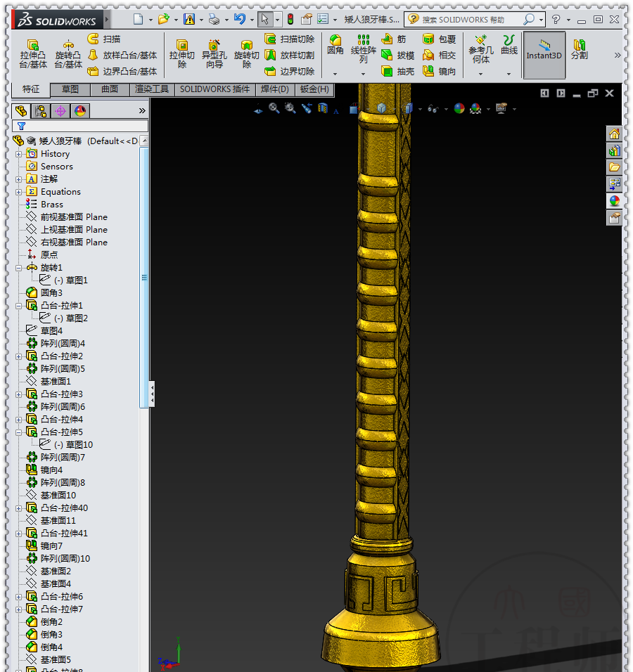
Task: Choose the Draft tool (拔模)
Action: pos(397,56)
